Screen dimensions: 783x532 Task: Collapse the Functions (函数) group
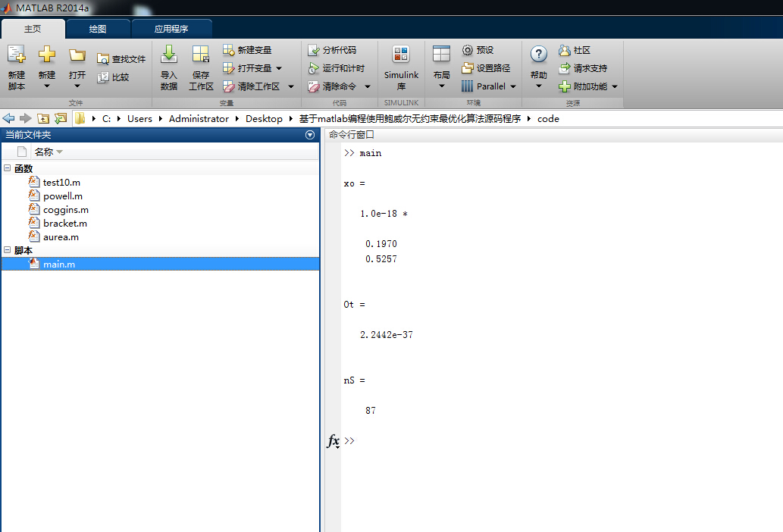click(x=8, y=168)
